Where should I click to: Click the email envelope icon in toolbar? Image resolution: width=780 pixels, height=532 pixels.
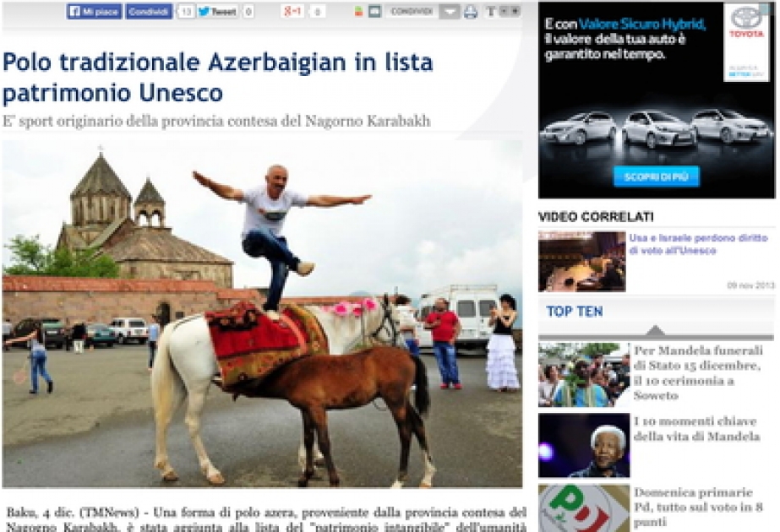coord(374,11)
